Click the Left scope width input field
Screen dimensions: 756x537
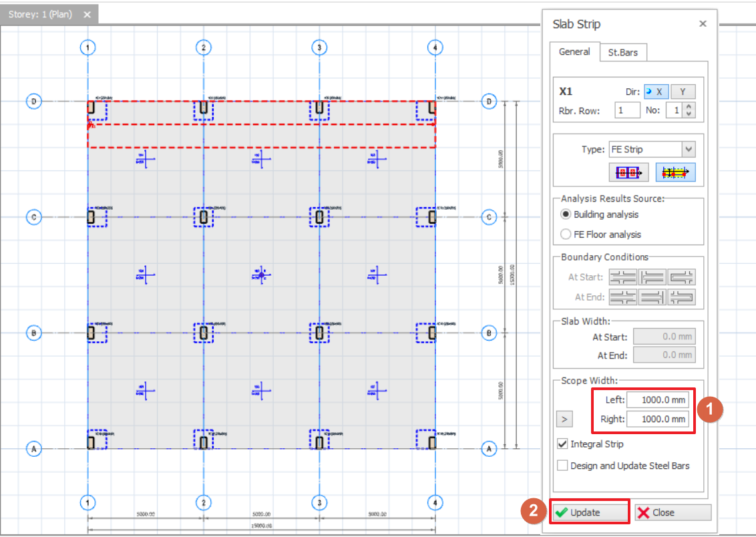(657, 400)
